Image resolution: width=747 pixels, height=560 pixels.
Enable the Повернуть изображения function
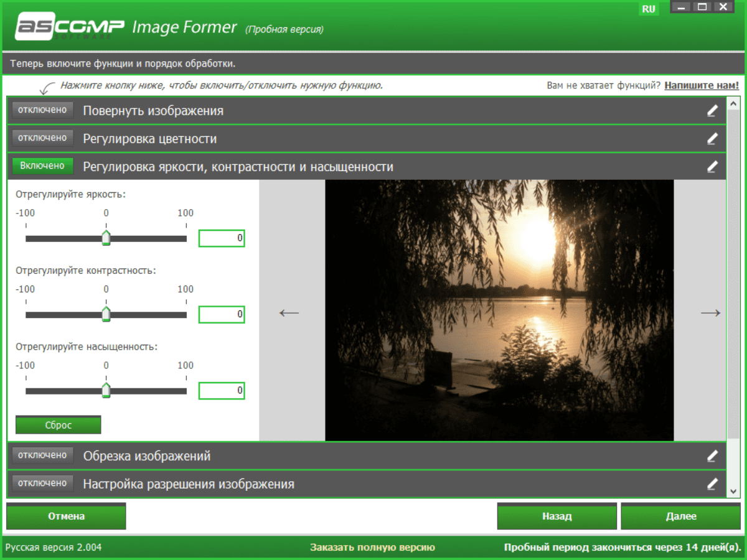[x=42, y=110]
